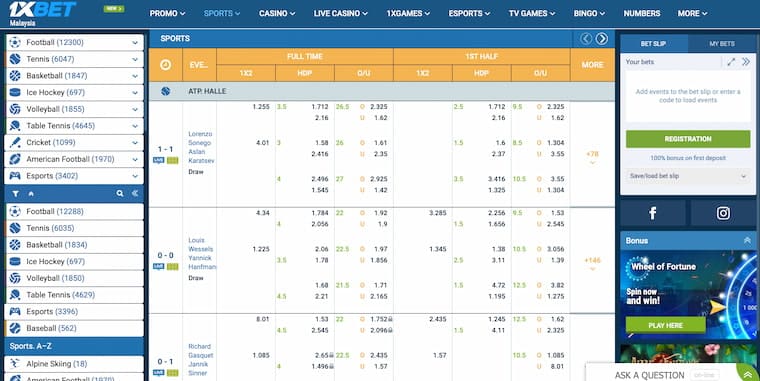The width and height of the screenshot is (760, 381).
Task: Expand Cricket (1099) chevron
Action: (135, 143)
